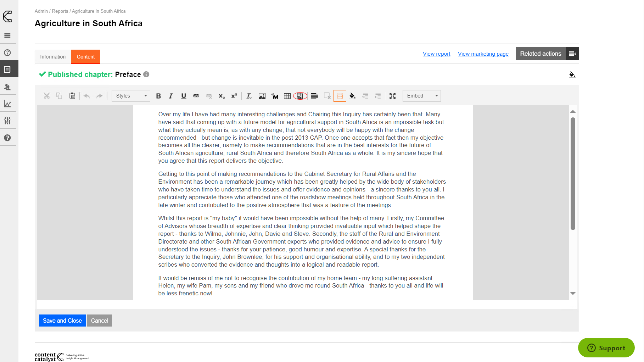Toggle italic formatting in editor toolbar
Screen dimensions: 644x362
click(x=171, y=96)
